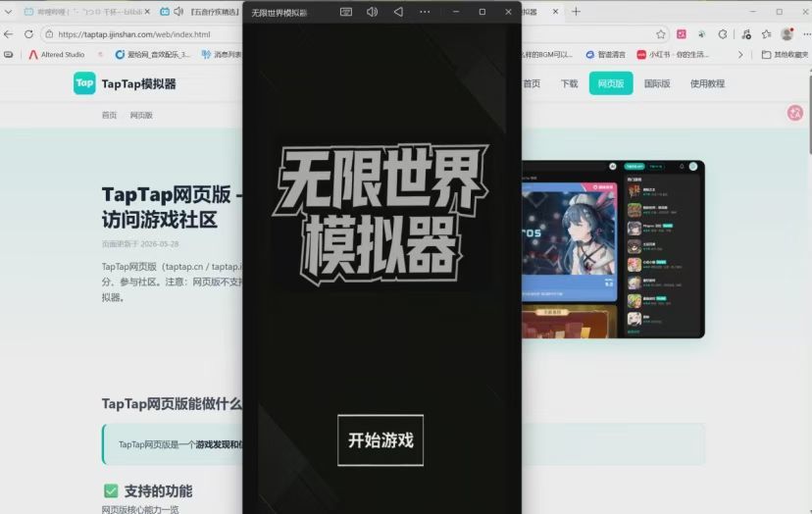The width and height of the screenshot is (812, 514).
Task: Click the leftmost icon in bookmarks bar
Action: coord(8,54)
